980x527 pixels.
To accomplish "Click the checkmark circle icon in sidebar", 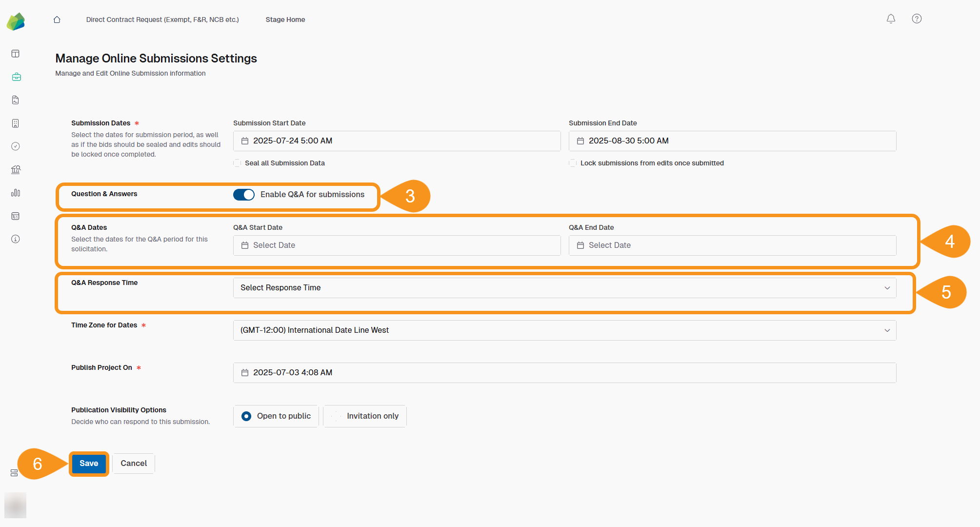I will pyautogui.click(x=15, y=146).
